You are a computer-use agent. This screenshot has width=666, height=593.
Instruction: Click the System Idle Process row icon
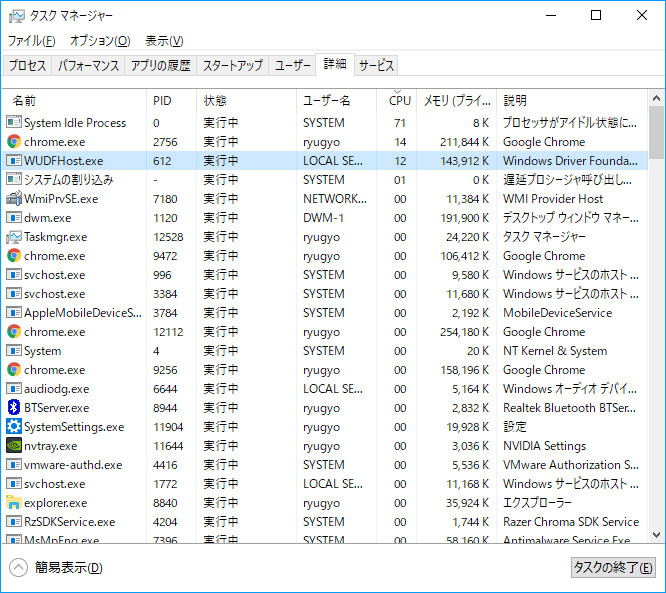click(14, 122)
